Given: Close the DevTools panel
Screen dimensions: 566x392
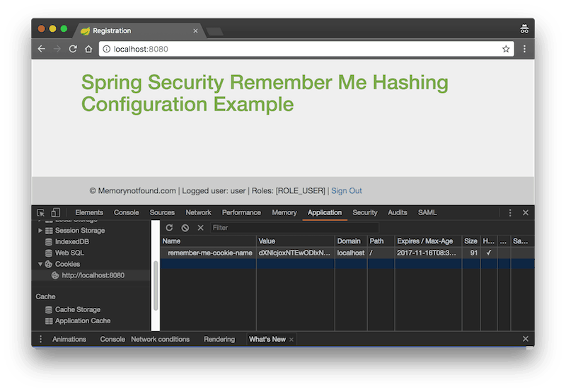Looking at the screenshot, I should (x=526, y=212).
